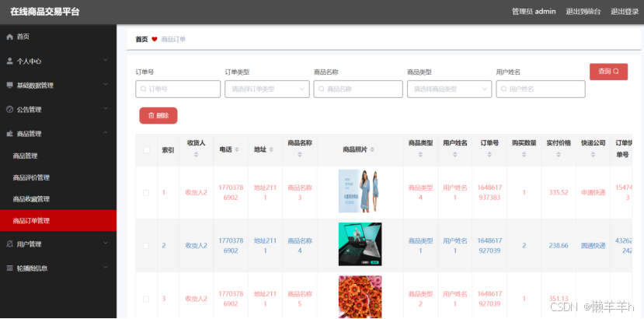Click the home icon beside 首页 in sidebar

10,37
